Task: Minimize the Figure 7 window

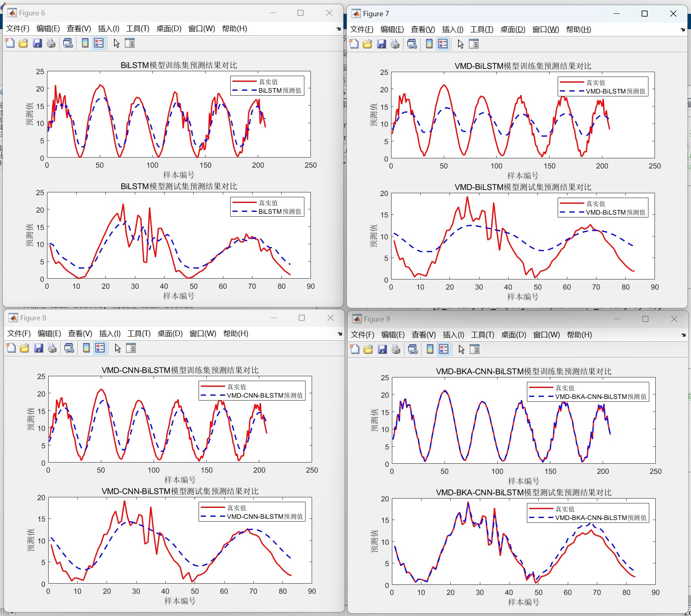Action: click(x=617, y=14)
